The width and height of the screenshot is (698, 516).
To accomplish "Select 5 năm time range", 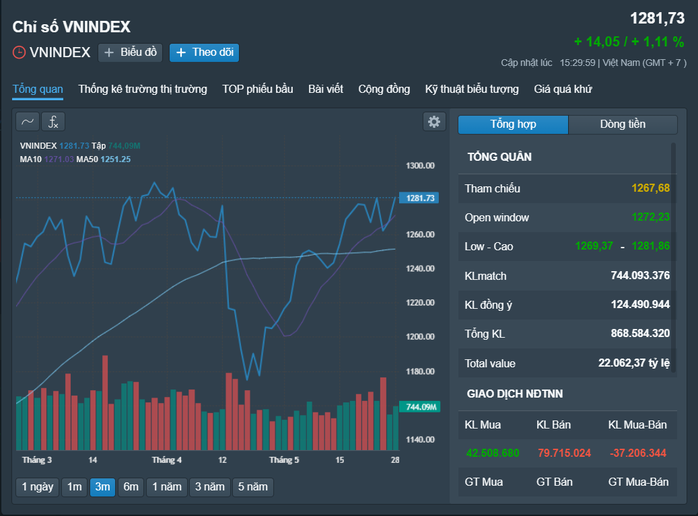I will tap(252, 487).
